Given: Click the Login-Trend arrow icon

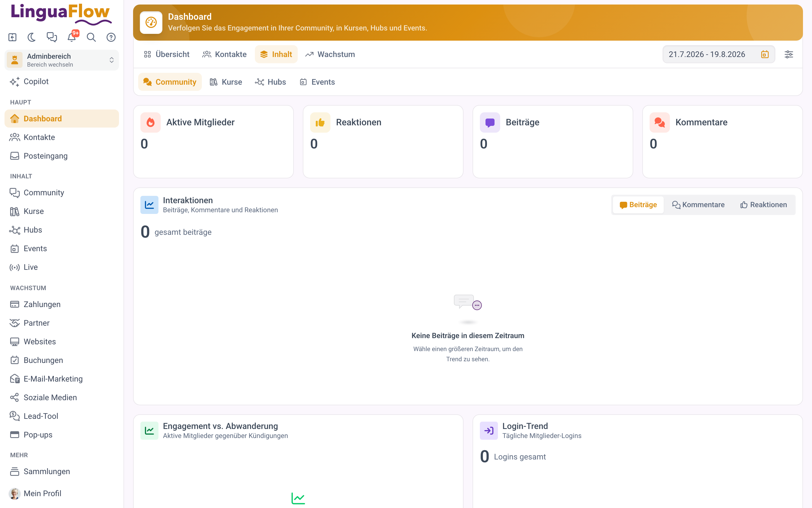Looking at the screenshot, I should pos(489,431).
